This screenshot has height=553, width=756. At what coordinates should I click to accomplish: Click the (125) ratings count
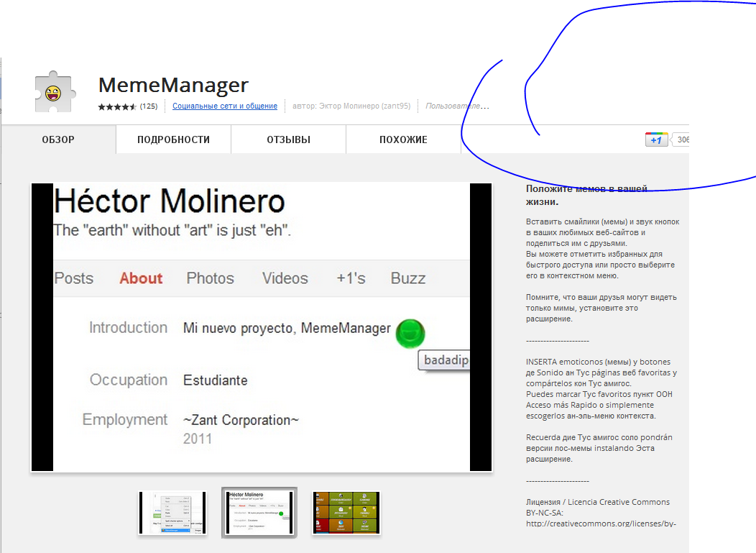coord(149,106)
